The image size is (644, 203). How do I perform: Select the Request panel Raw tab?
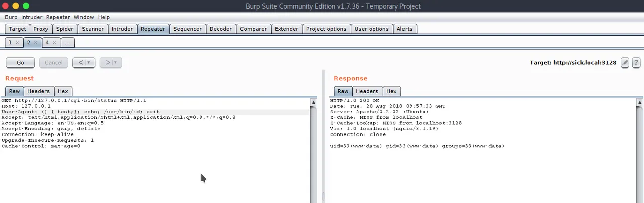pos(14,91)
